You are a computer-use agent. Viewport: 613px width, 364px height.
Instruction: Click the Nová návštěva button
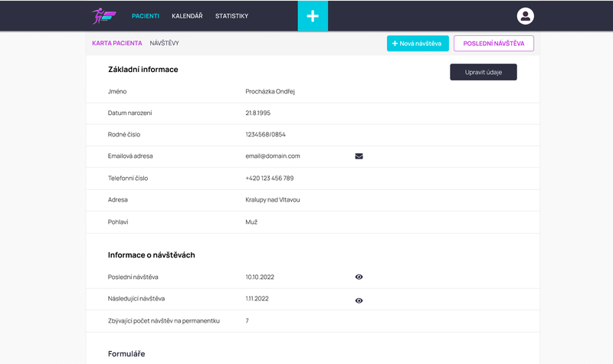pyautogui.click(x=418, y=44)
